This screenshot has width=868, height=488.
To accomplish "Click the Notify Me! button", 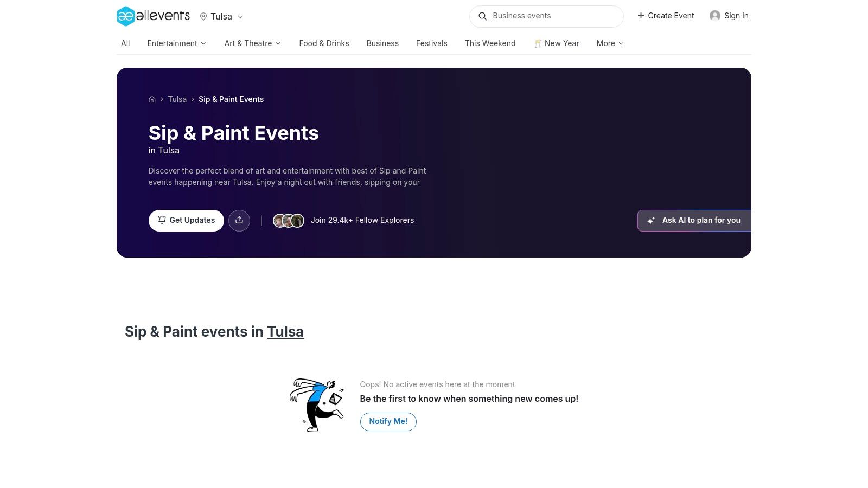I will 388,421.
